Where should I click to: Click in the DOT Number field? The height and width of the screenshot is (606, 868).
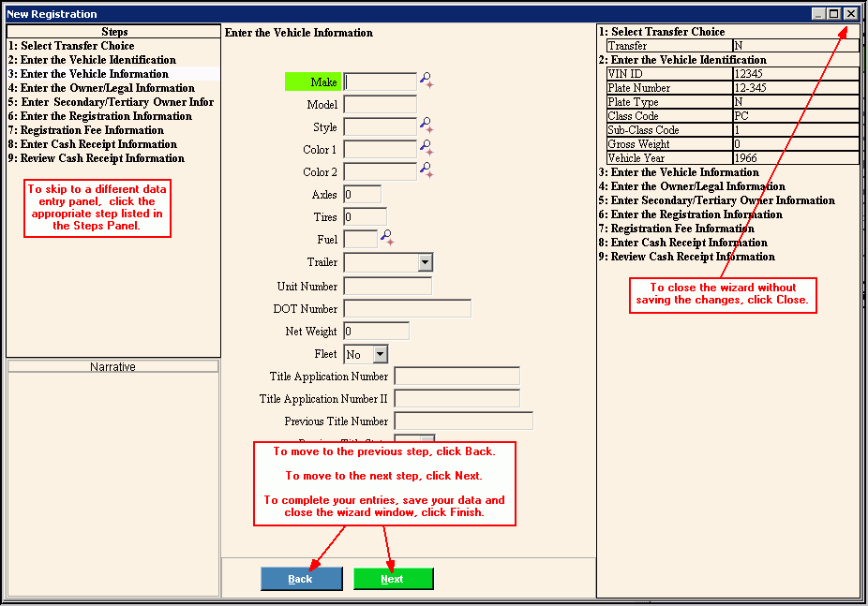(x=407, y=308)
